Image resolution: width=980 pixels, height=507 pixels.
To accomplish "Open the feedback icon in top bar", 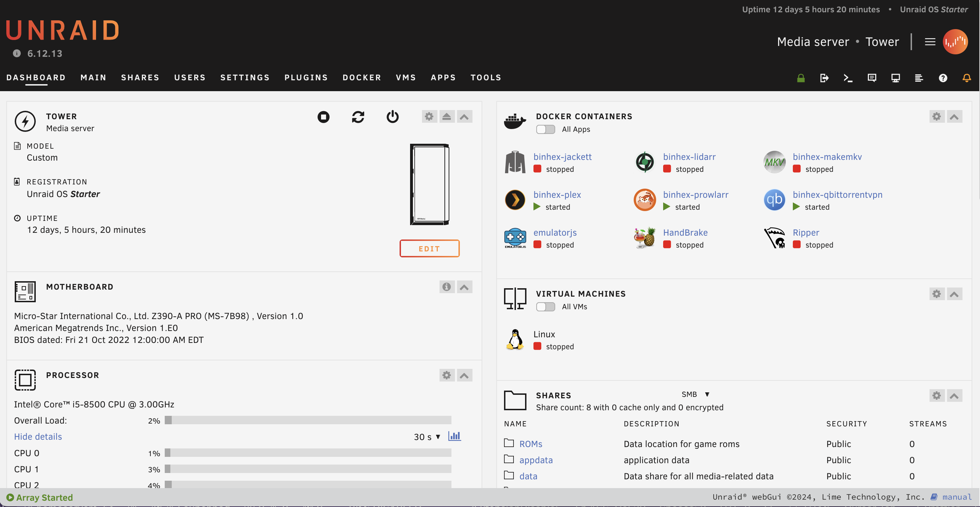I will [872, 78].
